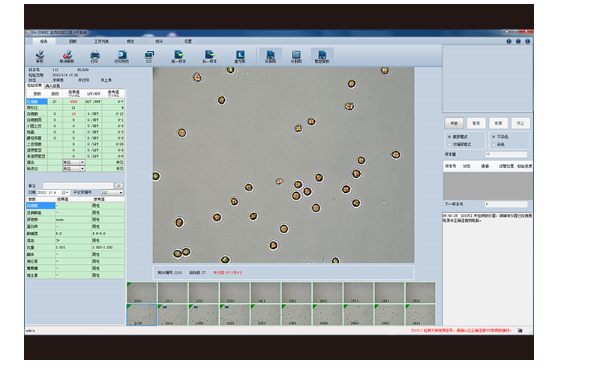
Task: Click the stamp-shaped audit (审核) toolbar icon
Action: [40, 56]
